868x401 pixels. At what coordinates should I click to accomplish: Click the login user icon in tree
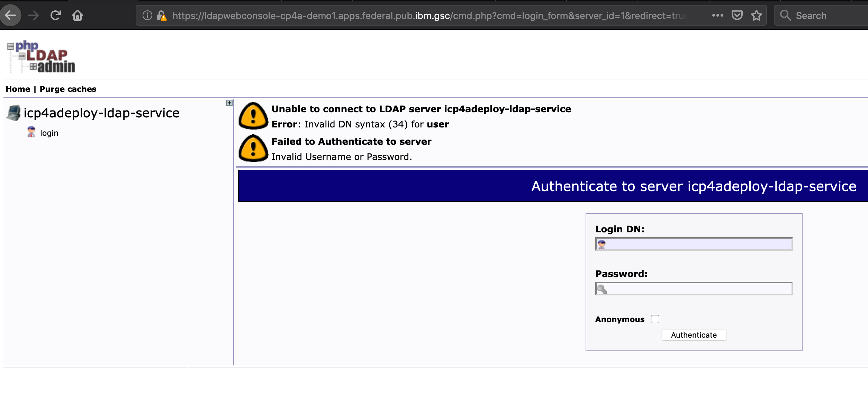pyautogui.click(x=31, y=132)
